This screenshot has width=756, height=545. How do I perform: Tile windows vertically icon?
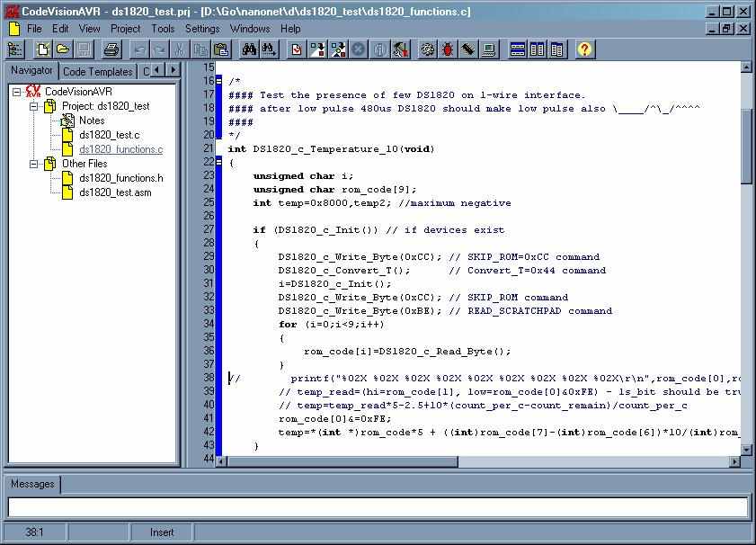pyautogui.click(x=537, y=49)
